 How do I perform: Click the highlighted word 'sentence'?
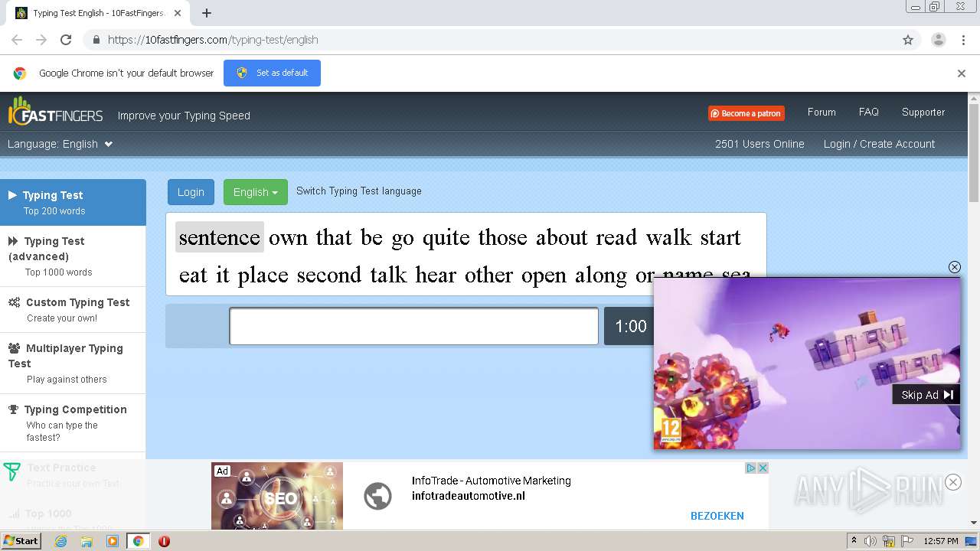click(220, 237)
